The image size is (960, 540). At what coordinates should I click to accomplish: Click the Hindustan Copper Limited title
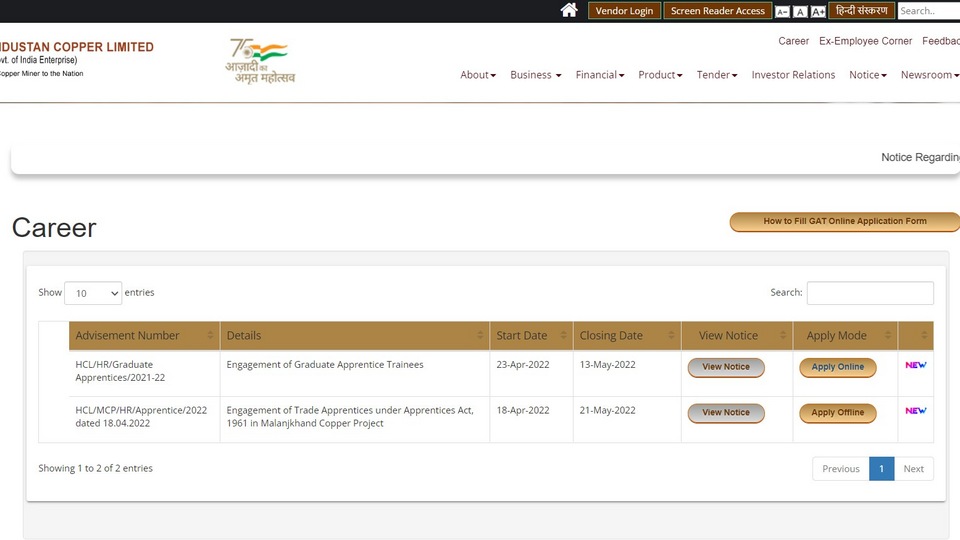(77, 47)
